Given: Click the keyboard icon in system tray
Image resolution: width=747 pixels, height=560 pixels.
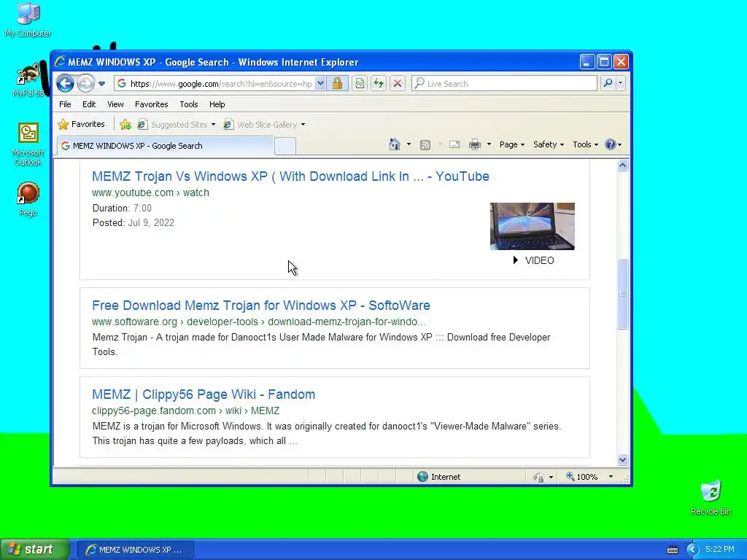Looking at the screenshot, I should [672, 550].
